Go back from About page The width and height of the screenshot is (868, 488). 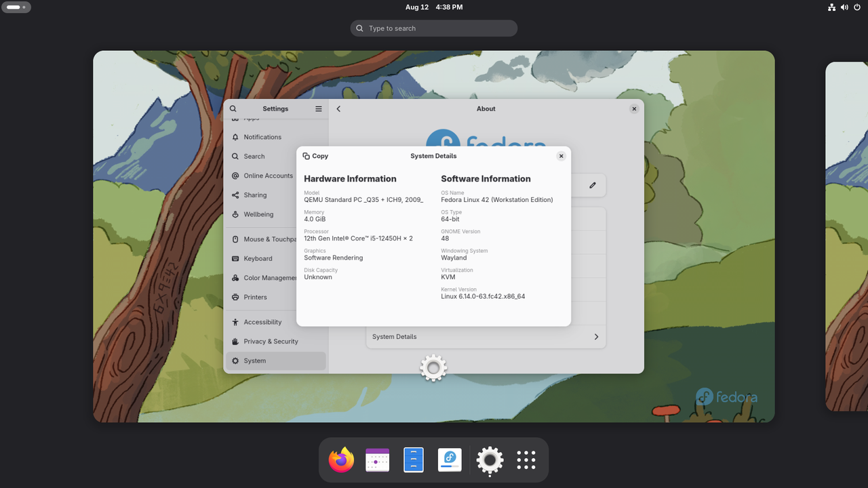click(338, 108)
